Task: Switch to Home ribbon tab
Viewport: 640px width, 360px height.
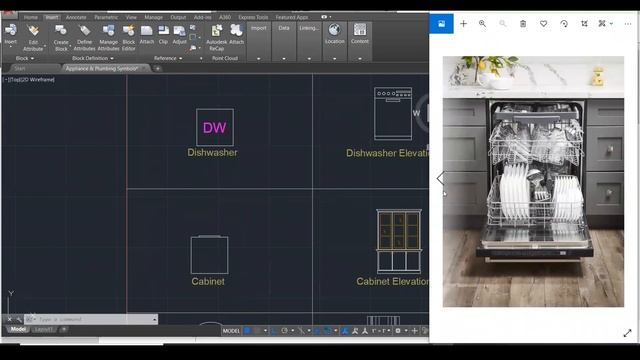Action: pyautogui.click(x=31, y=17)
